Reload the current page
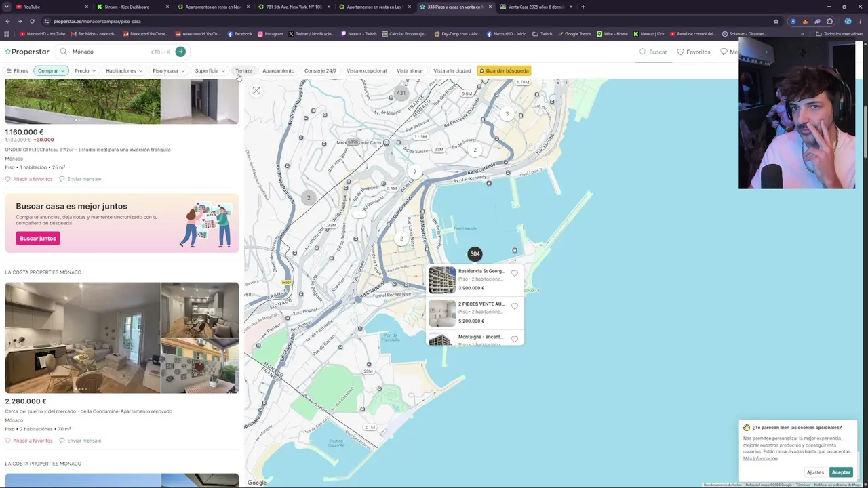Image resolution: width=868 pixels, height=488 pixels. point(32,21)
